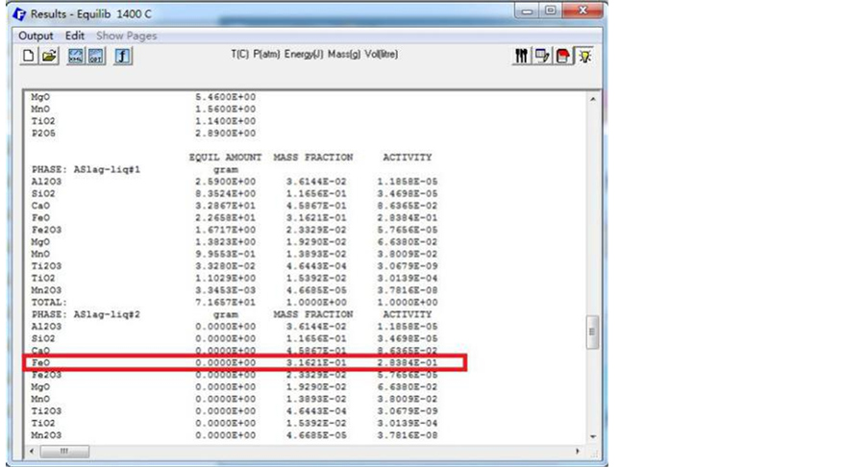The image size is (868, 467).
Task: Click the toolbar icon right of fork-and-knife
Action: tap(542, 57)
